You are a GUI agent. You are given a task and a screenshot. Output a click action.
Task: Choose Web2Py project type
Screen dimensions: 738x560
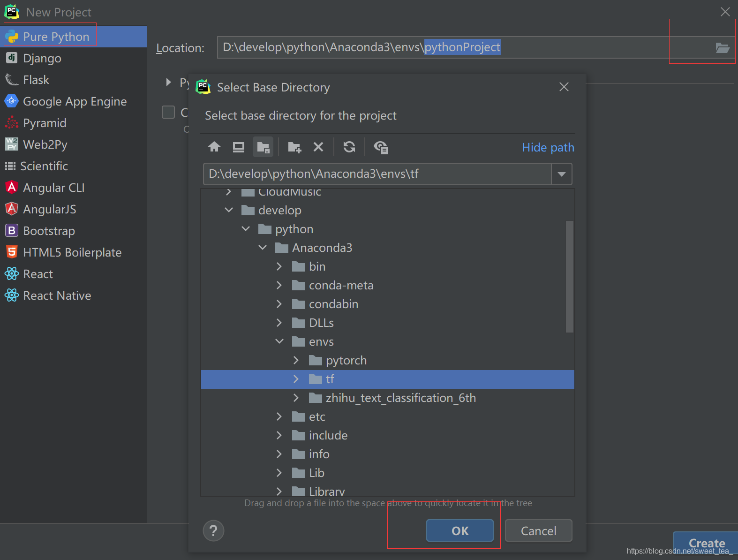(x=73, y=144)
